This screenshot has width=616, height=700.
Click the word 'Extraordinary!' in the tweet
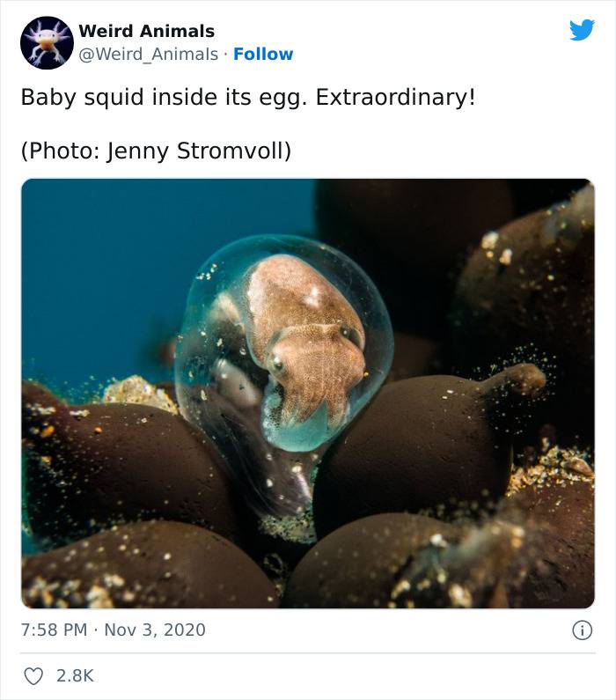tap(396, 98)
